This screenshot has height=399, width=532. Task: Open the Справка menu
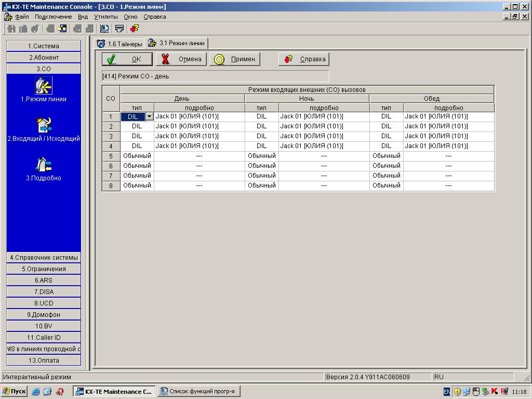tap(155, 17)
